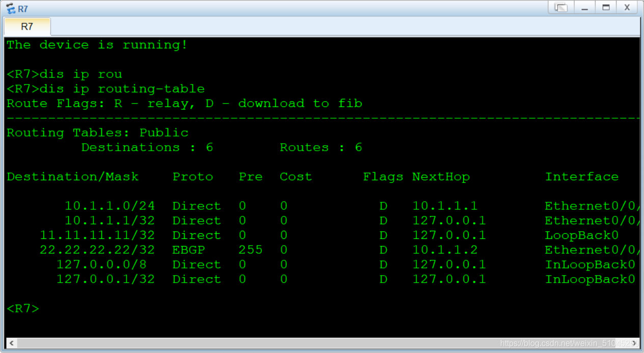This screenshot has height=353, width=644.
Task: Click the D flag in the 22.22.22.22/32 row
Action: coord(383,250)
